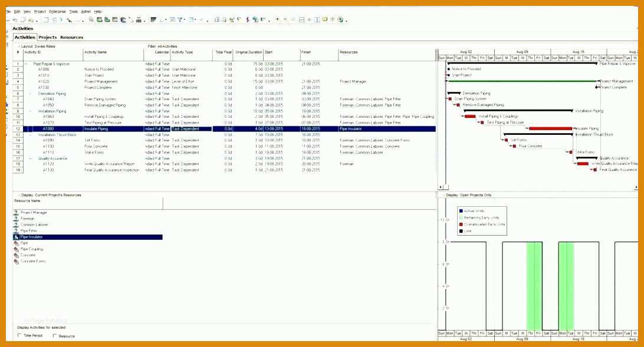644x347 pixels.
Task: Click the Common Laborer resource icon
Action: pyautogui.click(x=16, y=225)
